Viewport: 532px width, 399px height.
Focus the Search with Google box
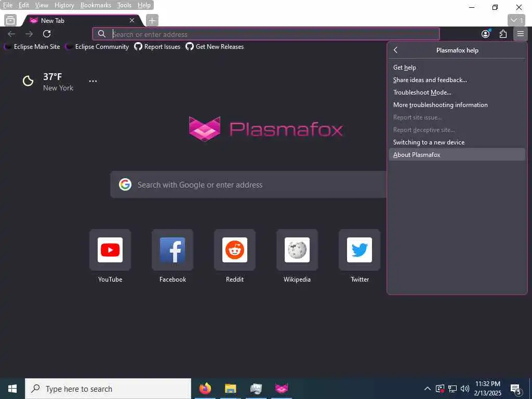[x=248, y=184]
